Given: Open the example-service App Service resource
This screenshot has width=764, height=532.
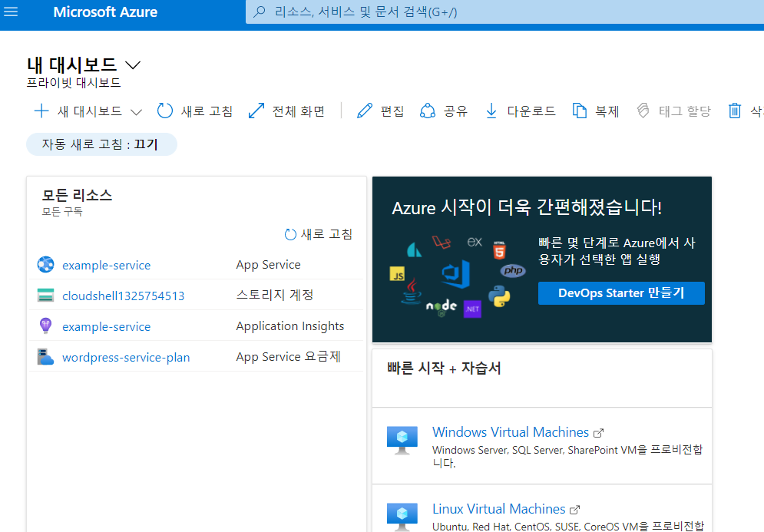Looking at the screenshot, I should tap(106, 265).
